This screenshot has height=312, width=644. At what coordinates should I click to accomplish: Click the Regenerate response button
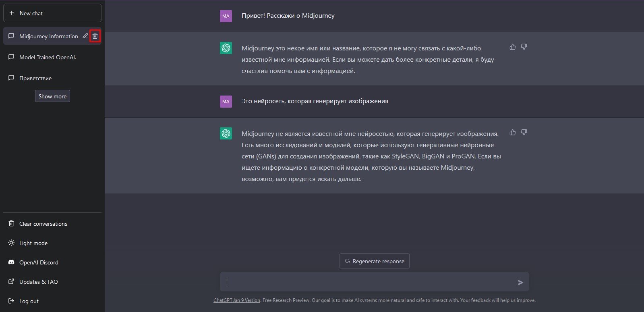375,261
